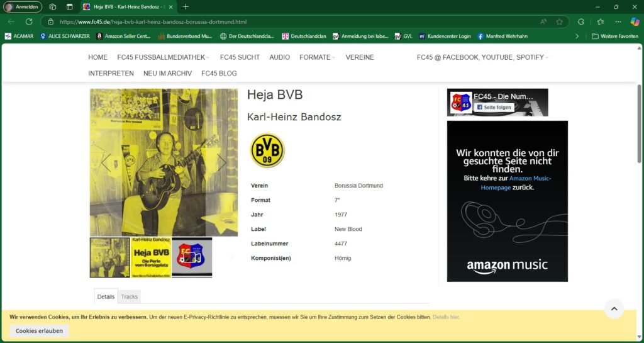The width and height of the screenshot is (644, 343).
Task: Close the Heja BVB browser tab
Action: coord(171,7)
